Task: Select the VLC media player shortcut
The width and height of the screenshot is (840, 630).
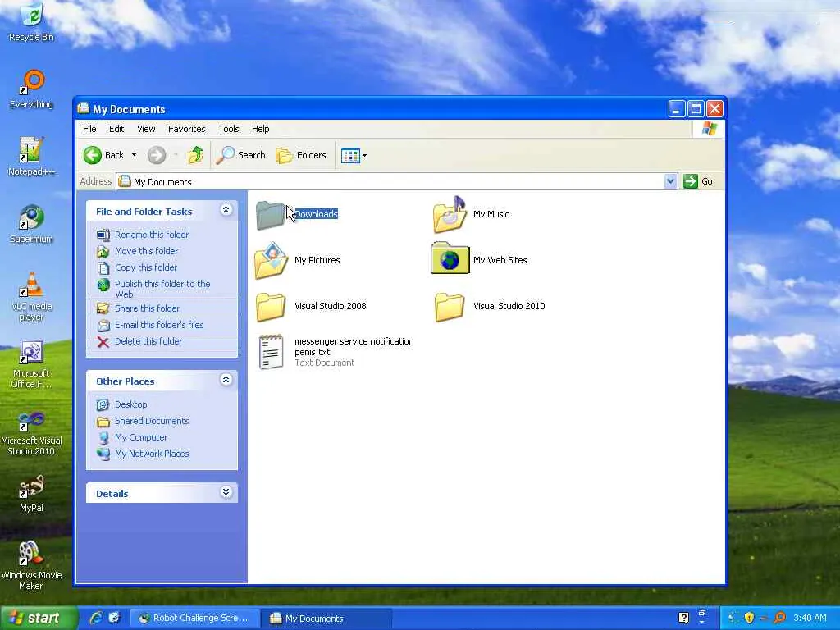Action: point(32,296)
